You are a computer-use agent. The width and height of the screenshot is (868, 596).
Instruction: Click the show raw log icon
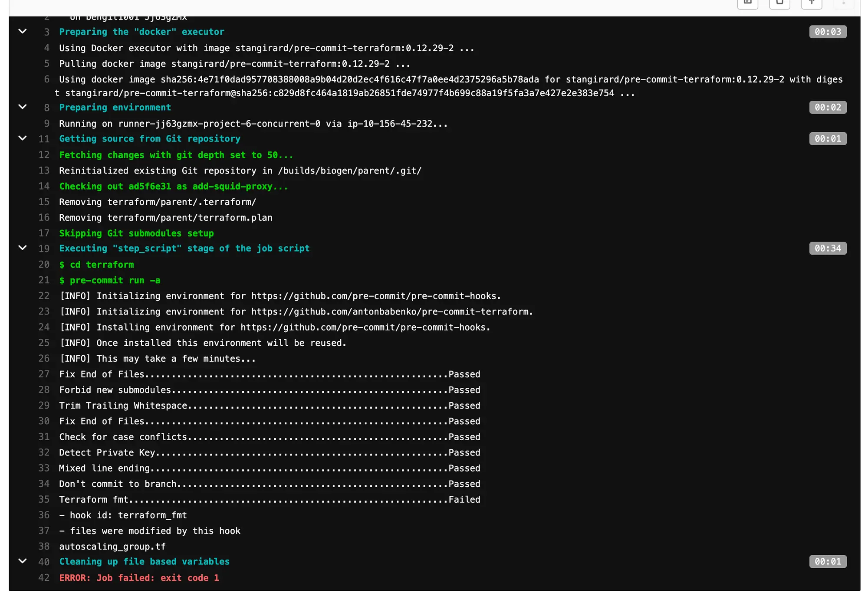pyautogui.click(x=747, y=4)
